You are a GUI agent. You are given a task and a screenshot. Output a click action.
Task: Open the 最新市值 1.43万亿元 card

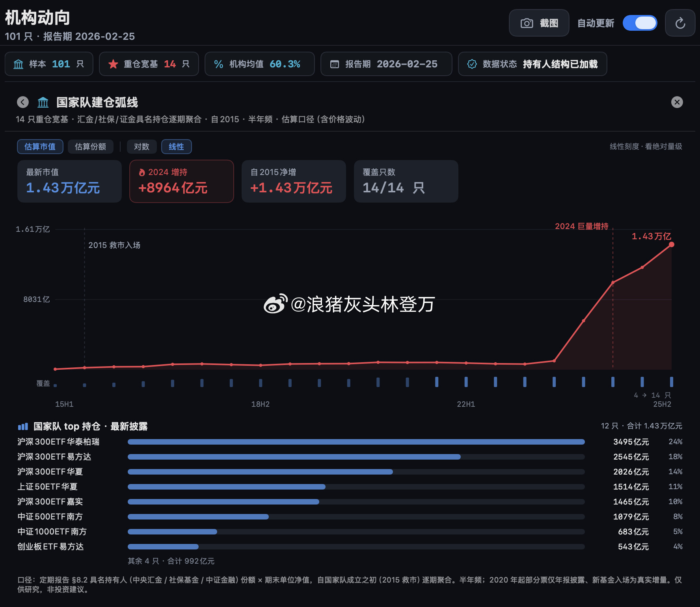(x=69, y=181)
